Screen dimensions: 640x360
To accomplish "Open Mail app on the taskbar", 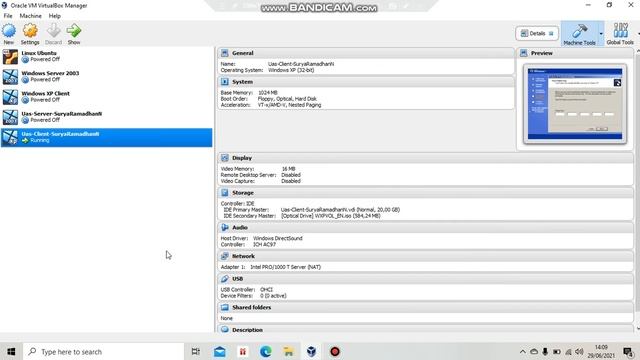I will (220, 351).
